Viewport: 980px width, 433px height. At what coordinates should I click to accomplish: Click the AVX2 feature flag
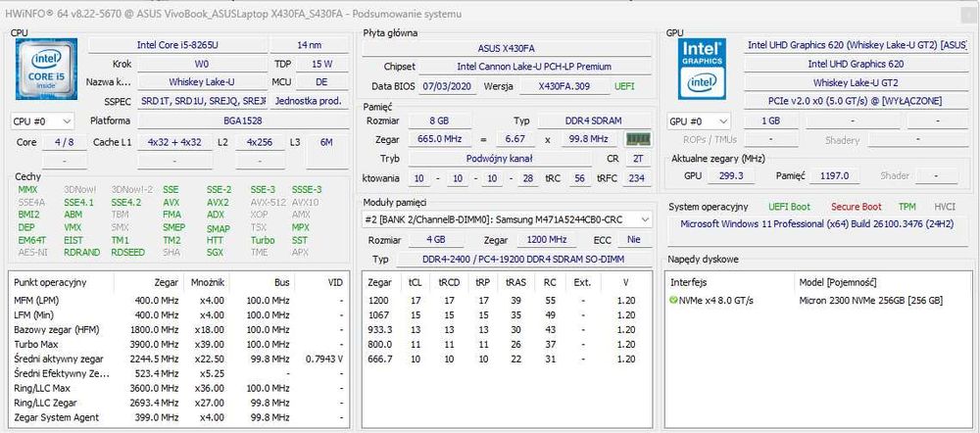point(218,203)
